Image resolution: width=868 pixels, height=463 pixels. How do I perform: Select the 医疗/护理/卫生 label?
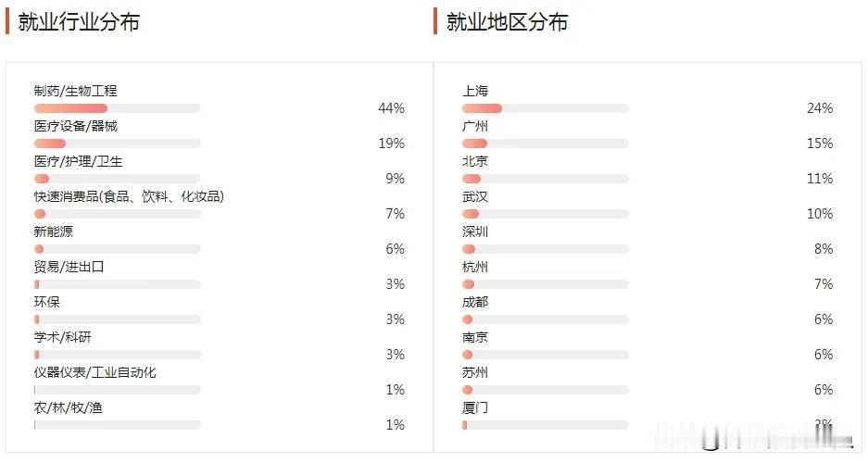(x=78, y=161)
